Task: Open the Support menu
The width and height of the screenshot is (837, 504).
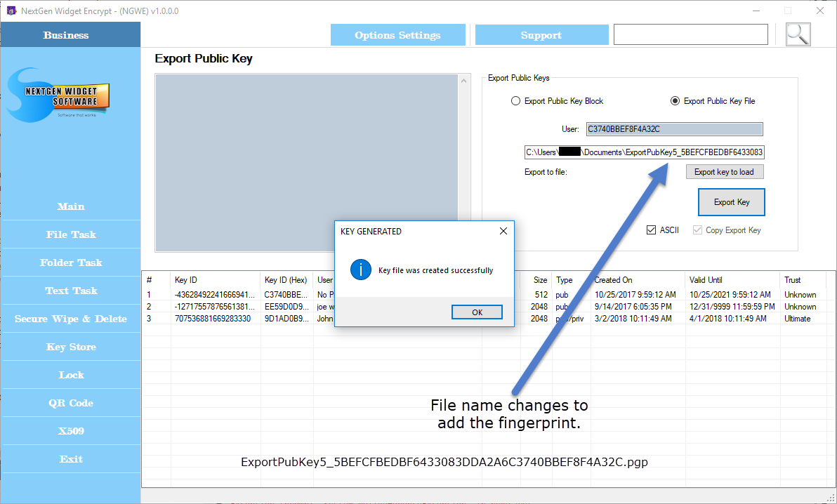Action: tap(541, 35)
